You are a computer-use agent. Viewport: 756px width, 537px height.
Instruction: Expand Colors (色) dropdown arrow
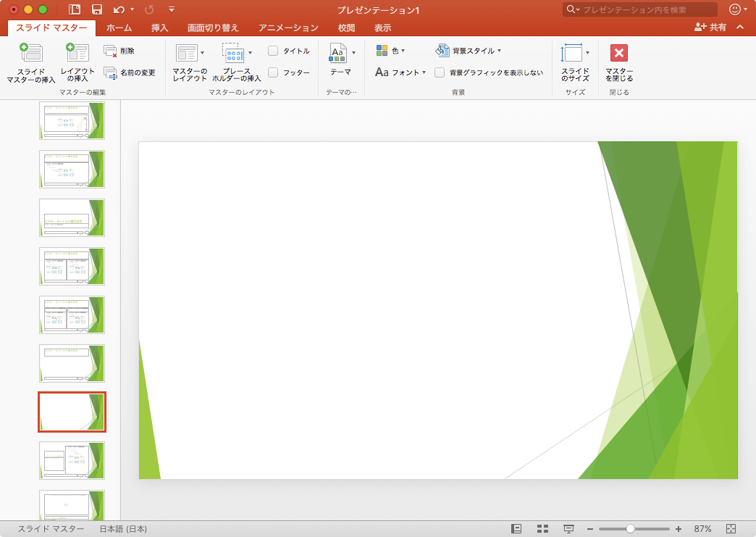(403, 50)
